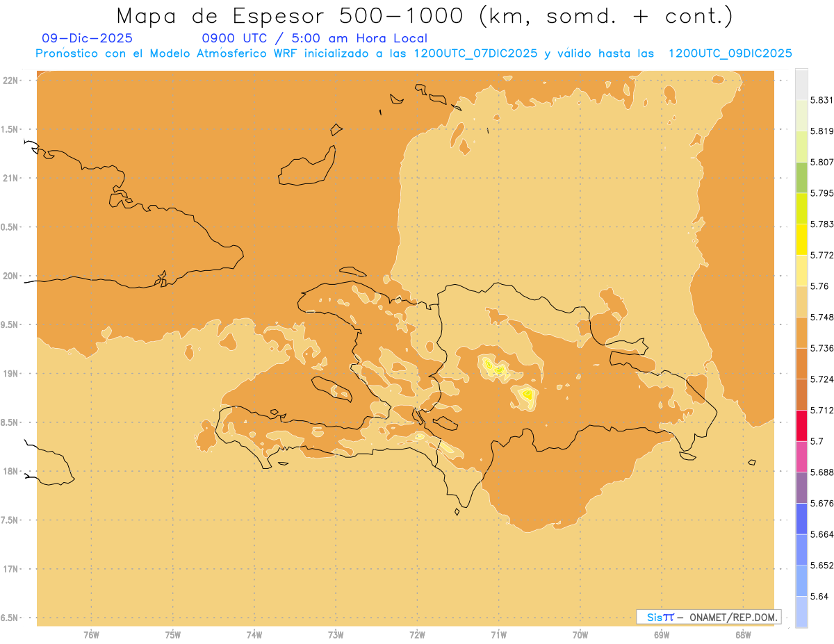
Task: Click the time text '0900 UTC / 5:00 am Hora Local'
Action: 314,39
